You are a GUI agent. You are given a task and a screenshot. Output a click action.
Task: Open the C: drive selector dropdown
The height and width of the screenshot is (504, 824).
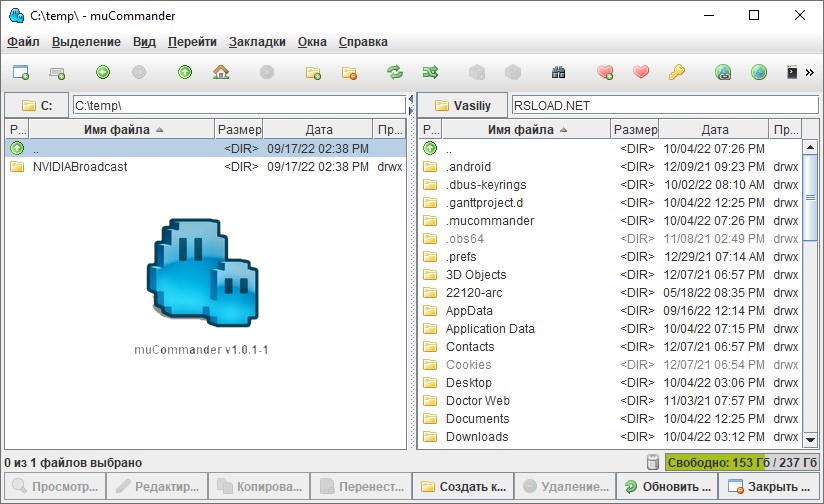37,105
